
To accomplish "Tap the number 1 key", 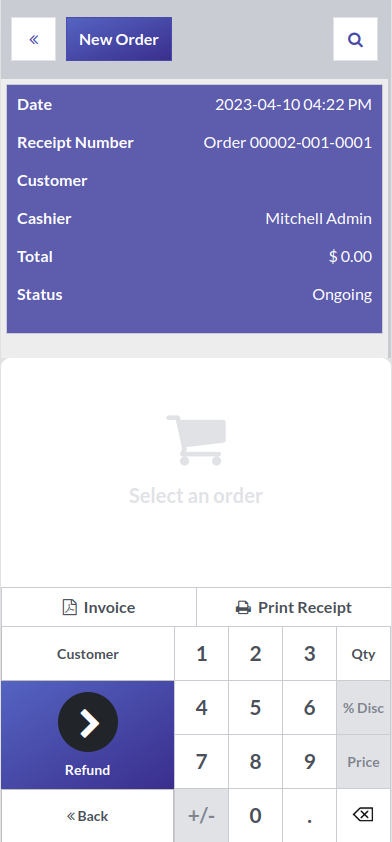I will (x=201, y=654).
